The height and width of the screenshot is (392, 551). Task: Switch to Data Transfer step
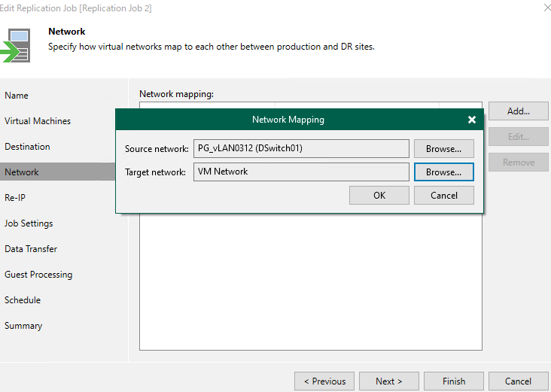(x=31, y=249)
